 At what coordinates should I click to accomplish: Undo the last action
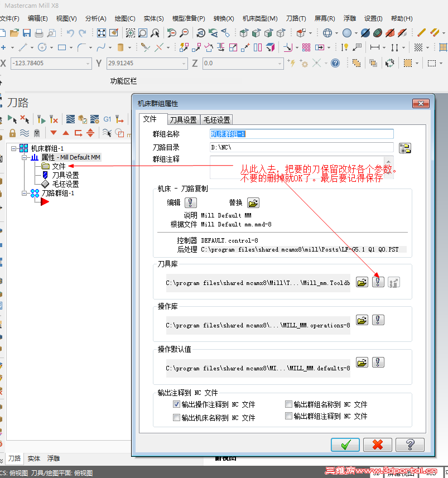coord(70,32)
